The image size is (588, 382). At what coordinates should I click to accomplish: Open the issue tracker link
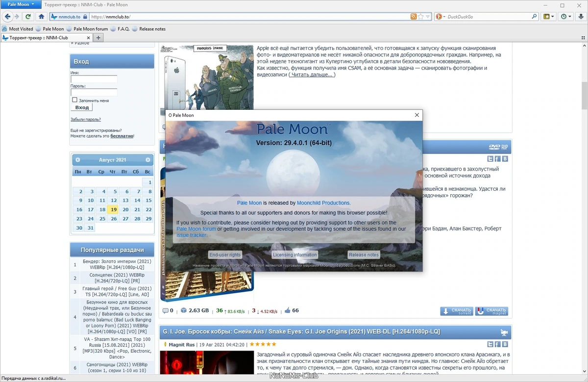192,235
